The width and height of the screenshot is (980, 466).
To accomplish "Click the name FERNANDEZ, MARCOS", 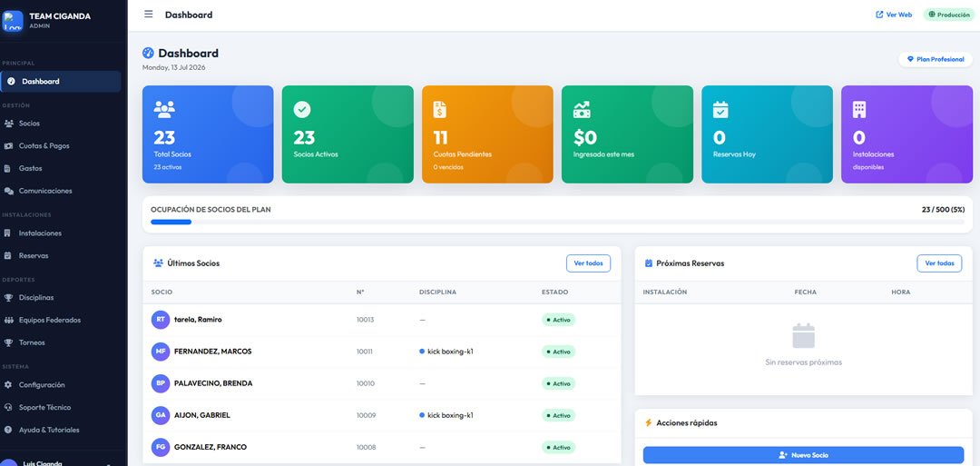I will (213, 352).
